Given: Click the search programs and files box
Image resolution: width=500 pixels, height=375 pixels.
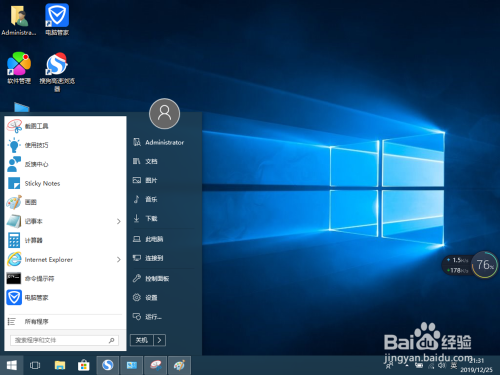Looking at the screenshot, I should (65, 340).
